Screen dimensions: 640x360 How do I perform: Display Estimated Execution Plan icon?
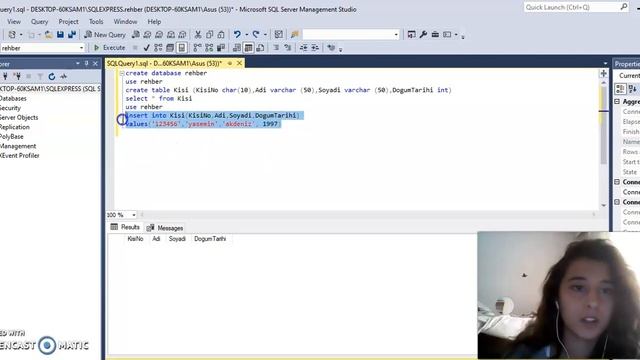(x=158, y=48)
